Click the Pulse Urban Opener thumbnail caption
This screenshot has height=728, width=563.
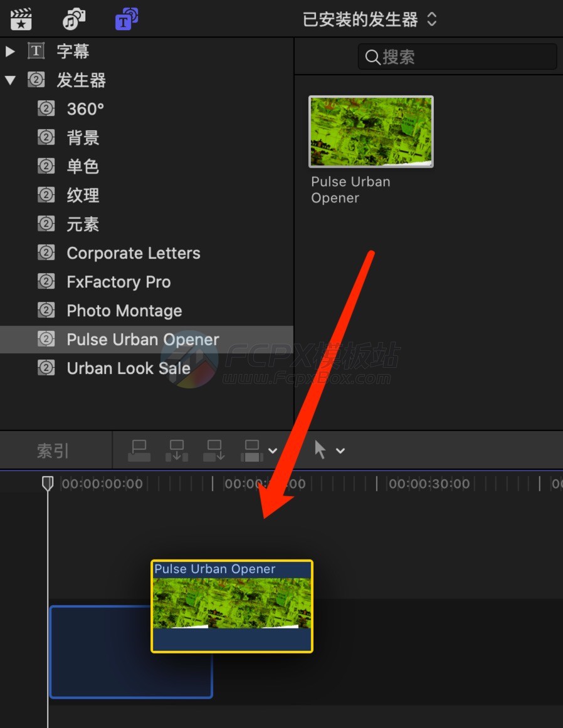tap(350, 190)
